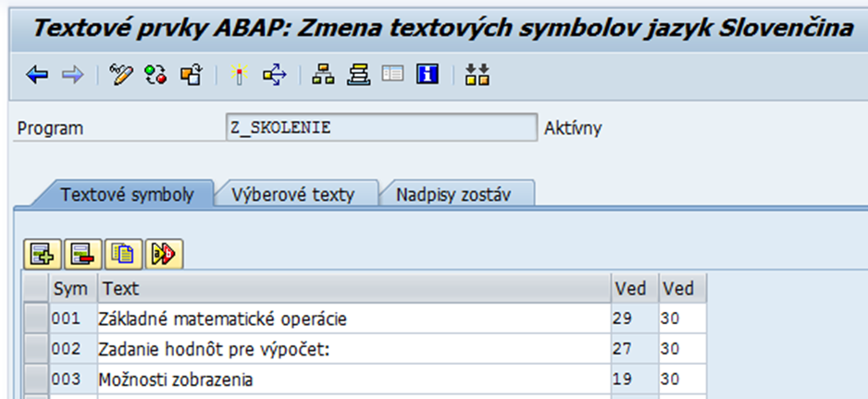This screenshot has width=868, height=399.
Task: Click the a/b text comparison icon button
Action: (x=164, y=255)
